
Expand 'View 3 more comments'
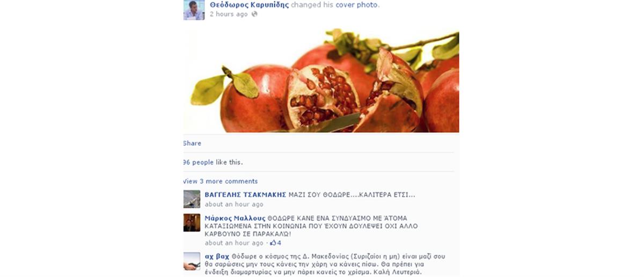pyautogui.click(x=220, y=181)
